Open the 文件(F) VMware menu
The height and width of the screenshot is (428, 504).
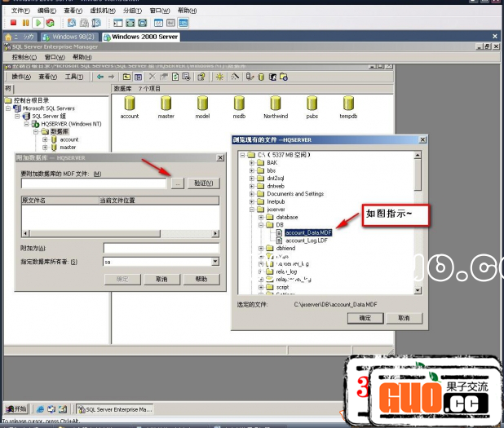tap(20, 11)
